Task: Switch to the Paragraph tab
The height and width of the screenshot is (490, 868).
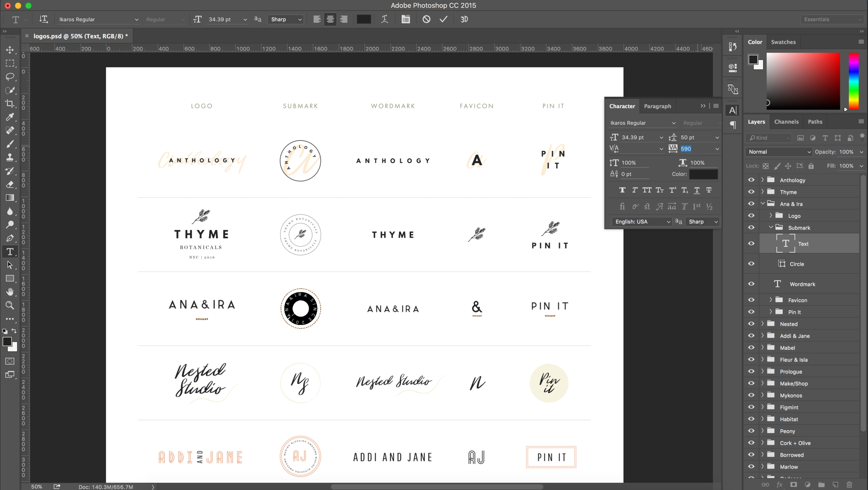Action: click(657, 106)
